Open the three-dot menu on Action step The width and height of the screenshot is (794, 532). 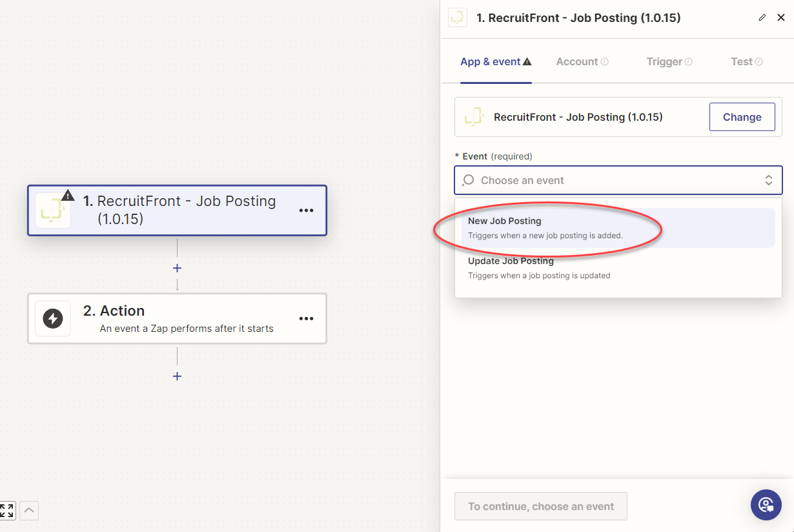point(306,318)
